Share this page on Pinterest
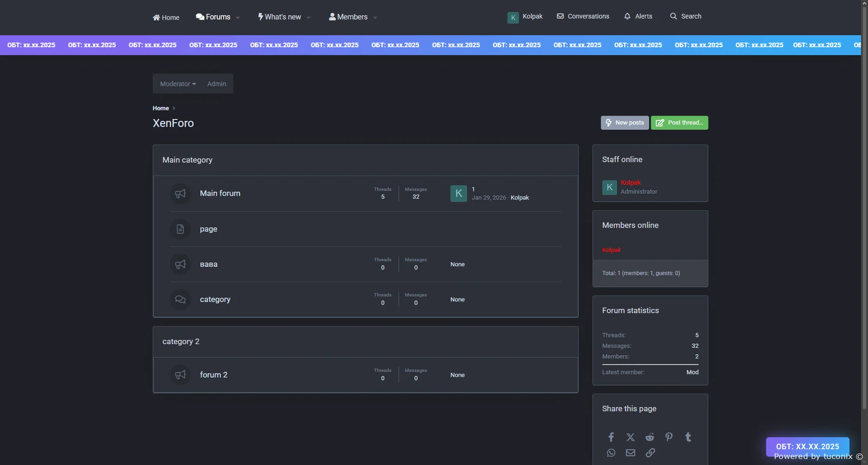Viewport: 868px width, 465px height. pyautogui.click(x=669, y=437)
